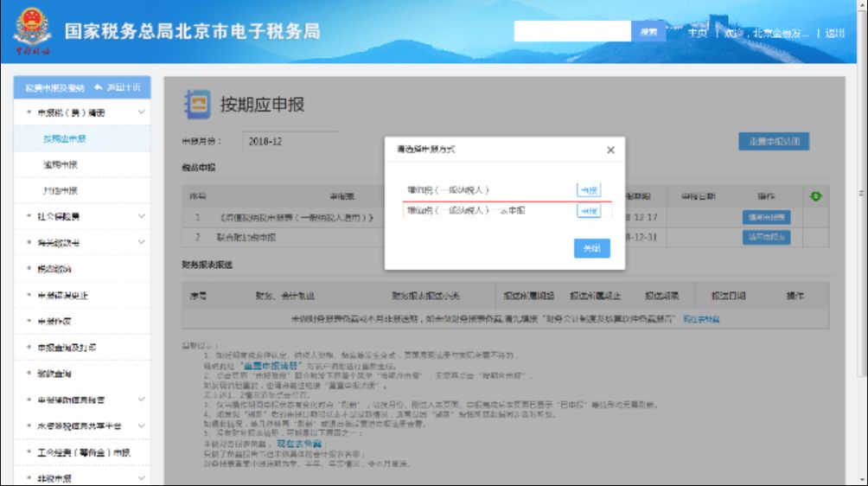Click 申报 button for 增值税（一般纳税人） first row
This screenshot has height=486, width=868.
(589, 190)
